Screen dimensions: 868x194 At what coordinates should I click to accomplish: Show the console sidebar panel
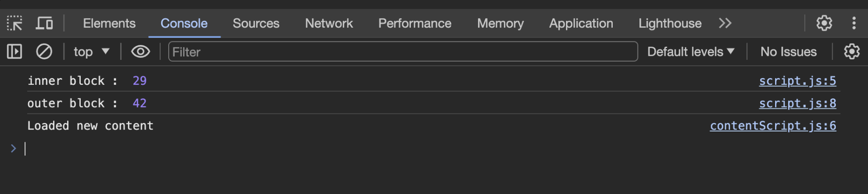[x=14, y=52]
